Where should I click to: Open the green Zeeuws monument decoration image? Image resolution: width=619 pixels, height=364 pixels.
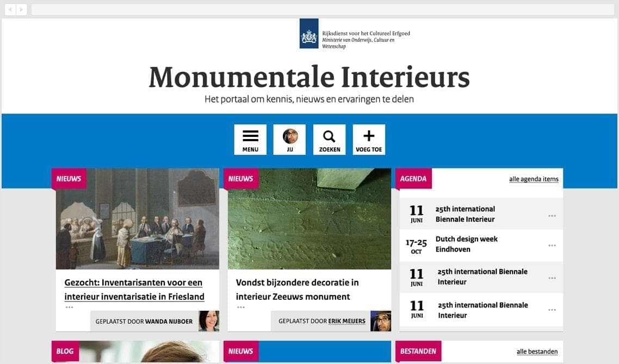point(309,219)
